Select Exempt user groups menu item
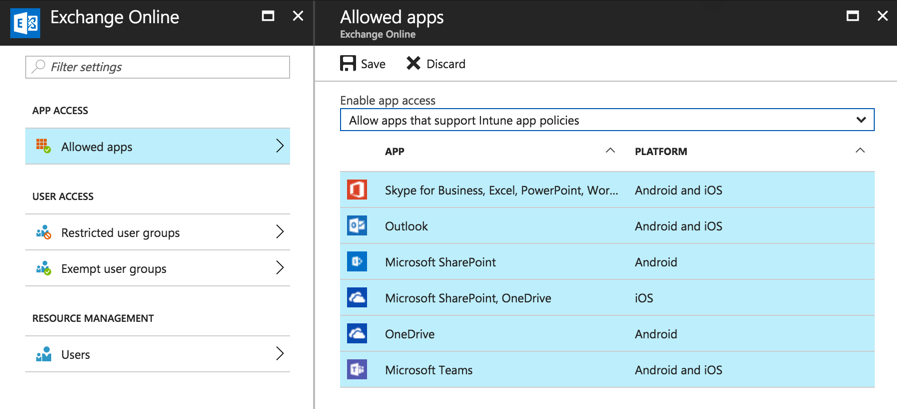897x409 pixels. [158, 269]
